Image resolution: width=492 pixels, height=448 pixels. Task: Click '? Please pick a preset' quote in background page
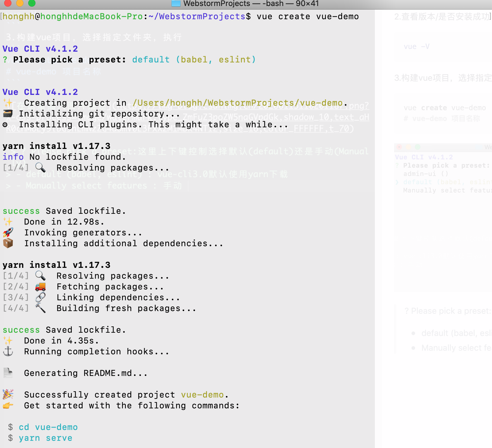448,311
